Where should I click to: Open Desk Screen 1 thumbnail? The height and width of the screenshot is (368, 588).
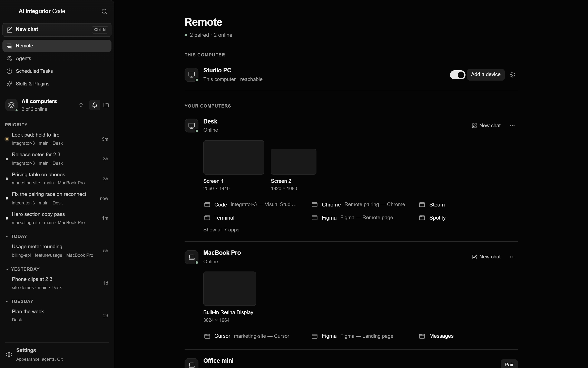point(234,157)
